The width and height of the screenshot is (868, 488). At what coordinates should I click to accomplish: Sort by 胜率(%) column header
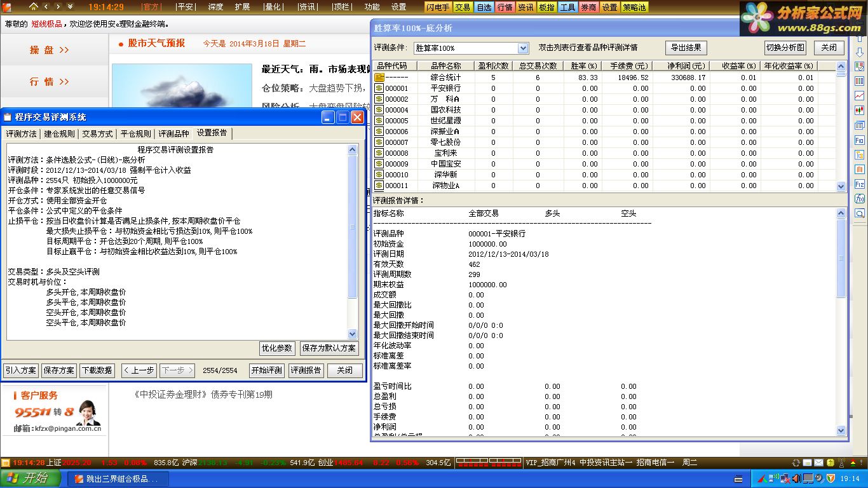click(584, 65)
